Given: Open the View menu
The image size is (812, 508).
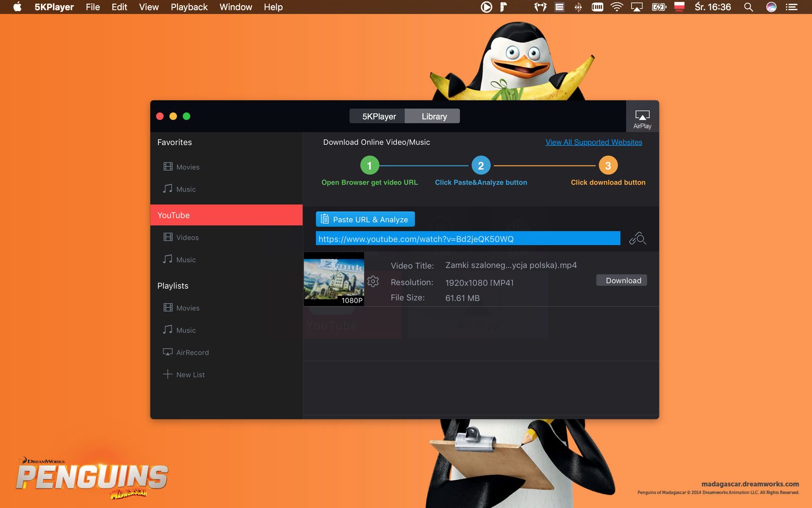Looking at the screenshot, I should pyautogui.click(x=149, y=7).
